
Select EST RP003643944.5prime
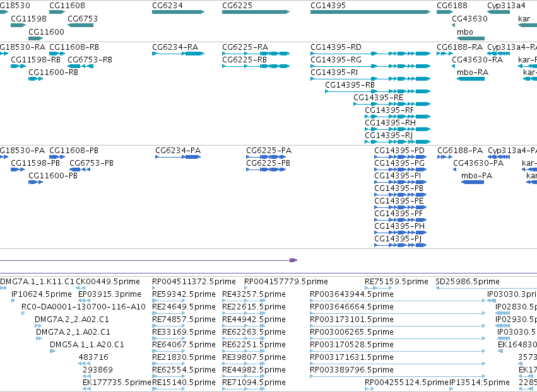[x=351, y=294]
